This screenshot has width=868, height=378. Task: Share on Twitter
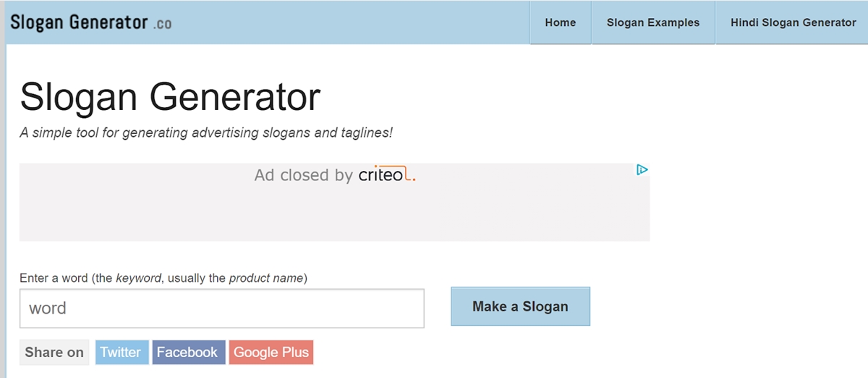[x=121, y=353]
